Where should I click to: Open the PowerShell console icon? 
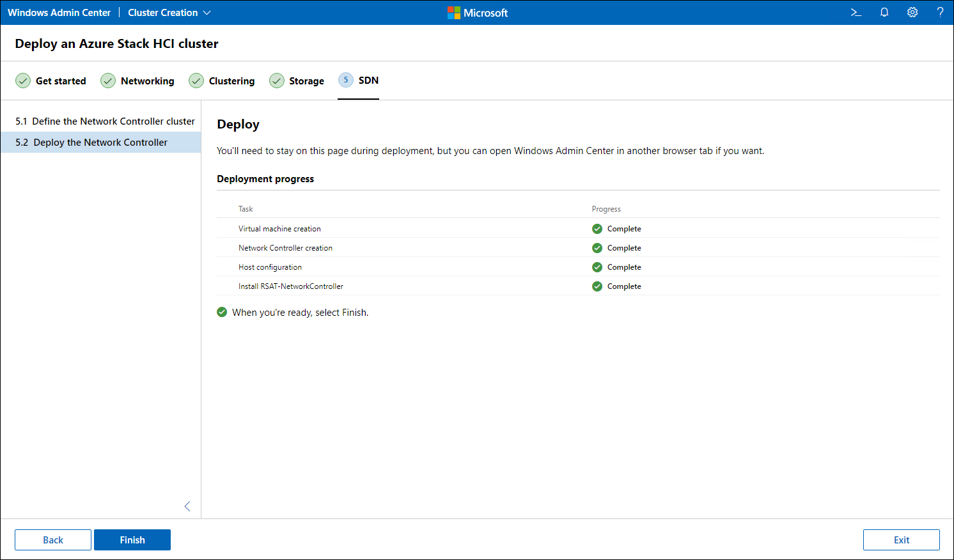[856, 12]
